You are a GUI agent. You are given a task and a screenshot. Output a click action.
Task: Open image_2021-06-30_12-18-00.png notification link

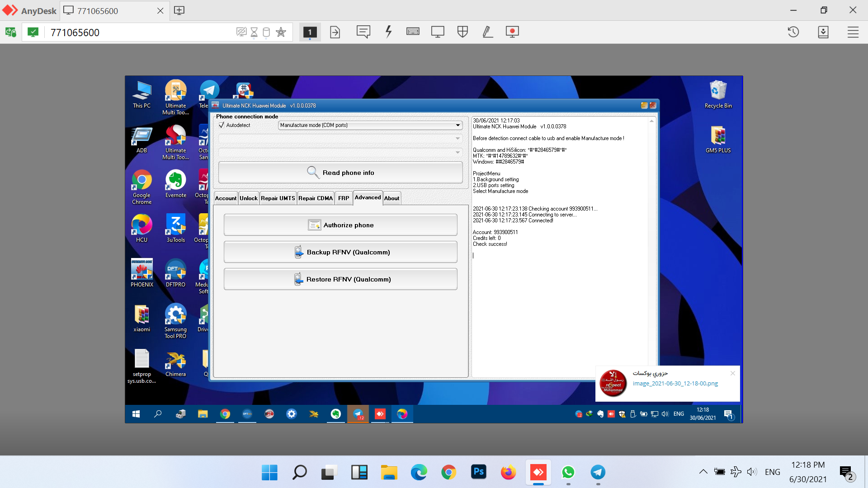675,384
